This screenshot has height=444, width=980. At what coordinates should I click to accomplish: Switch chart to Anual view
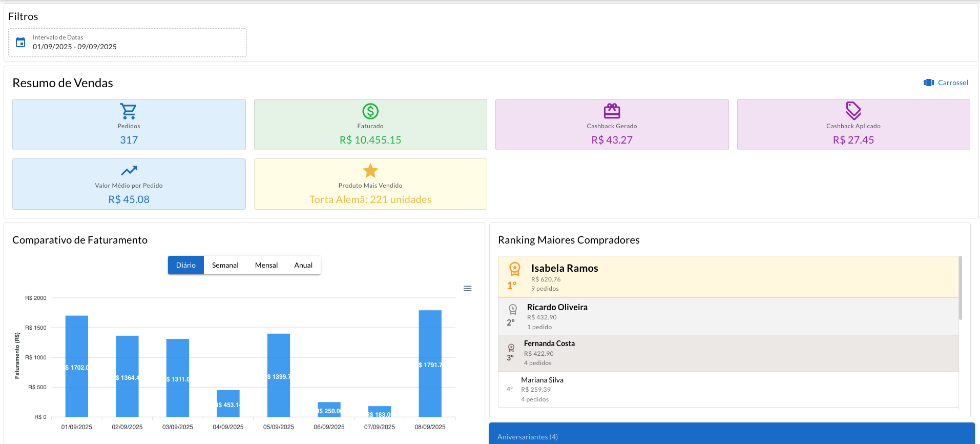pyautogui.click(x=303, y=265)
